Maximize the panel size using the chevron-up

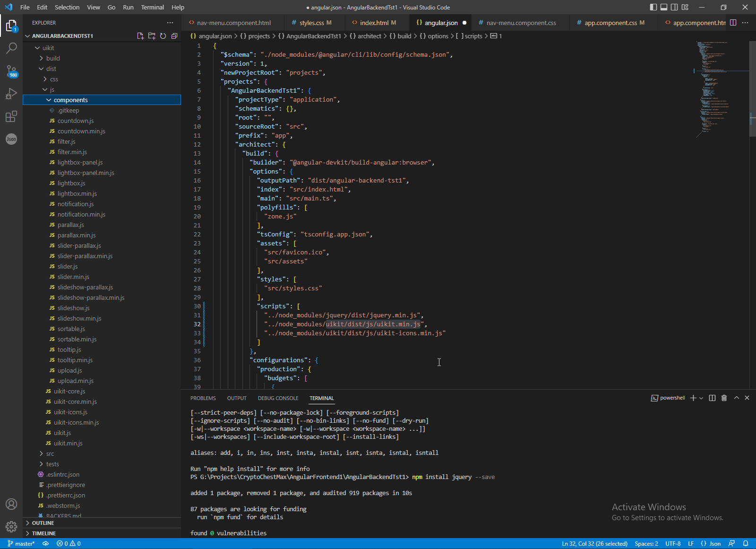pyautogui.click(x=736, y=398)
